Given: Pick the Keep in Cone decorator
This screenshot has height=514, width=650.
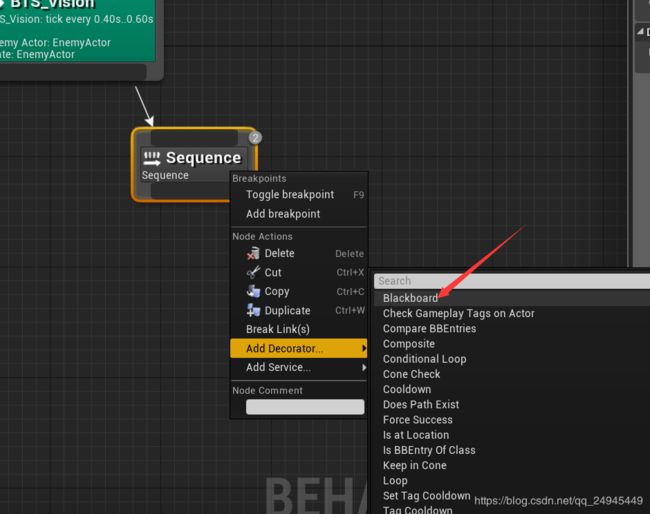Looking at the screenshot, I should click(512, 466).
